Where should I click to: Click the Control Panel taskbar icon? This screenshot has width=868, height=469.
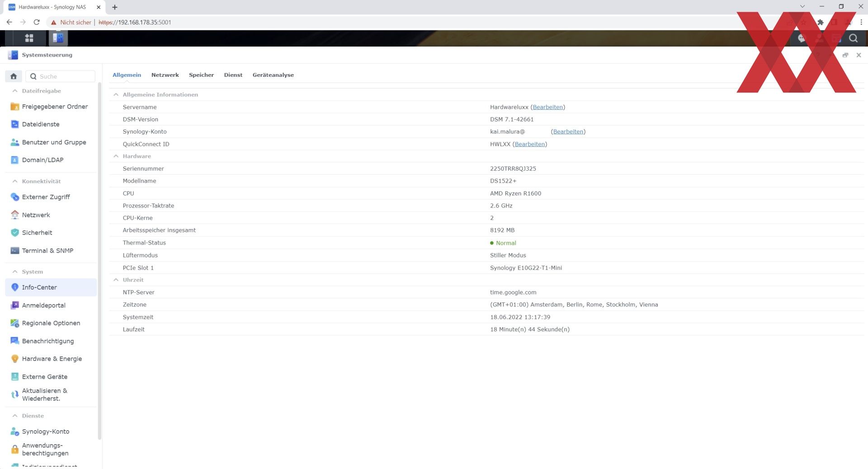[58, 38]
